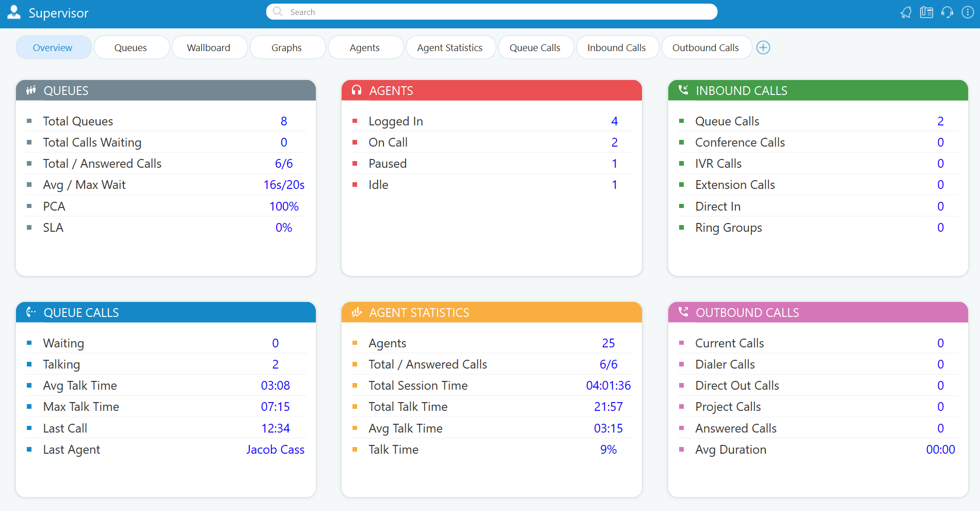Click the Paused label in Agents
This screenshot has height=511, width=980.
point(388,164)
